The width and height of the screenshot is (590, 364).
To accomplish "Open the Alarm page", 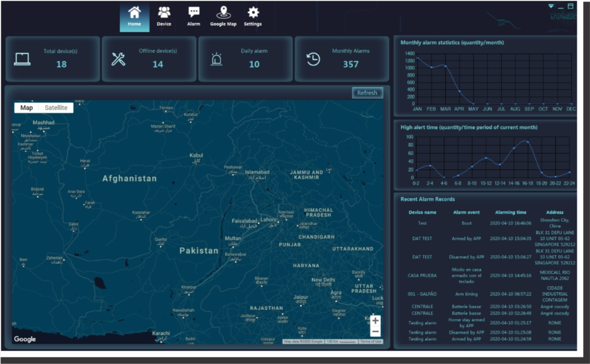I will coord(194,16).
